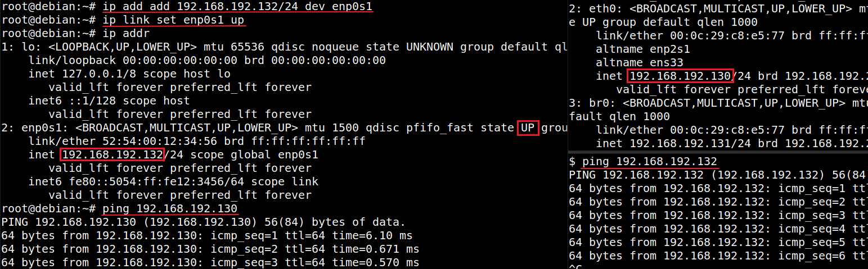Click the red-boxed 192.168.192.130 address on eth0
The width and height of the screenshot is (868, 269).
point(680,76)
